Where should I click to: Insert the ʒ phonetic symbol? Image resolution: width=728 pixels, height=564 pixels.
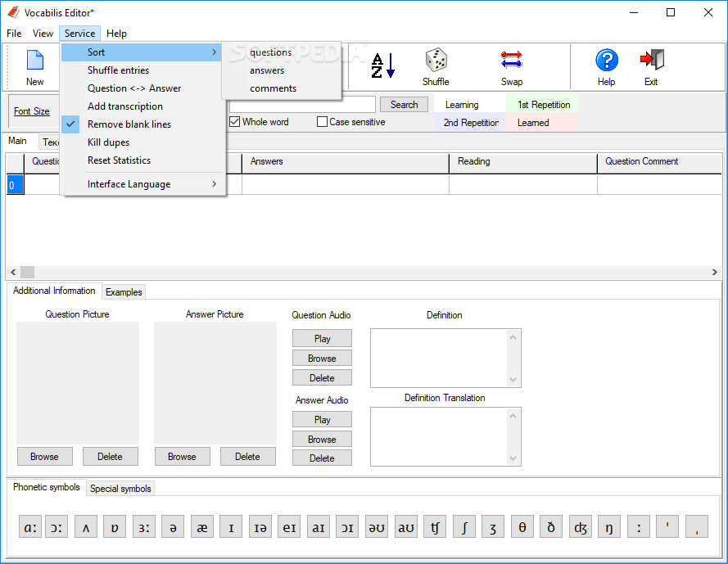pos(493,526)
